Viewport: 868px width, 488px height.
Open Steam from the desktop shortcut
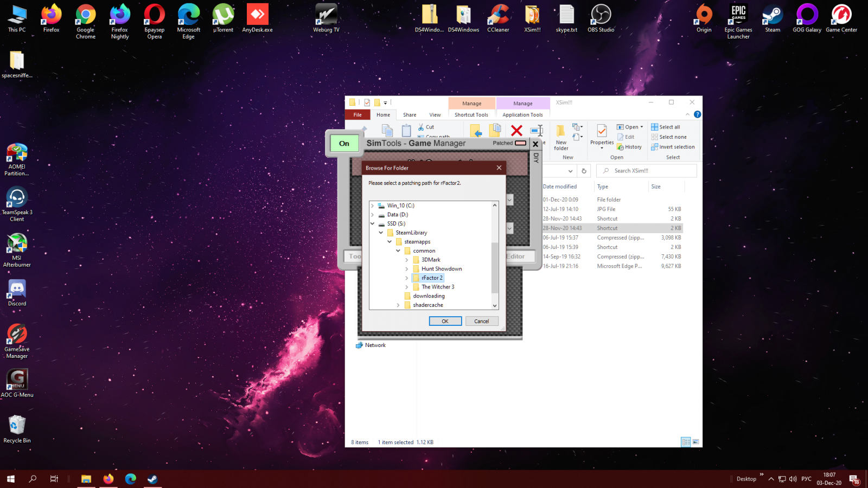tap(773, 19)
